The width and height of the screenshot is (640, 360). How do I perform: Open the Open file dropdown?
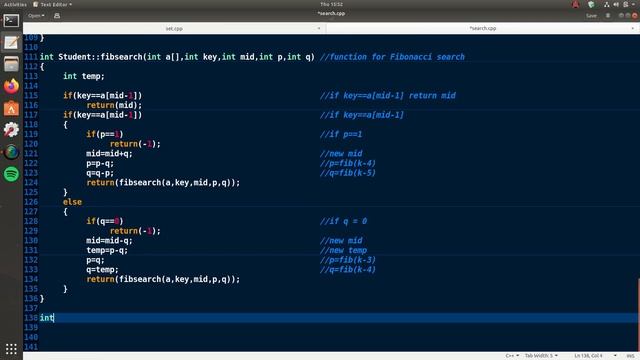pos(36,16)
